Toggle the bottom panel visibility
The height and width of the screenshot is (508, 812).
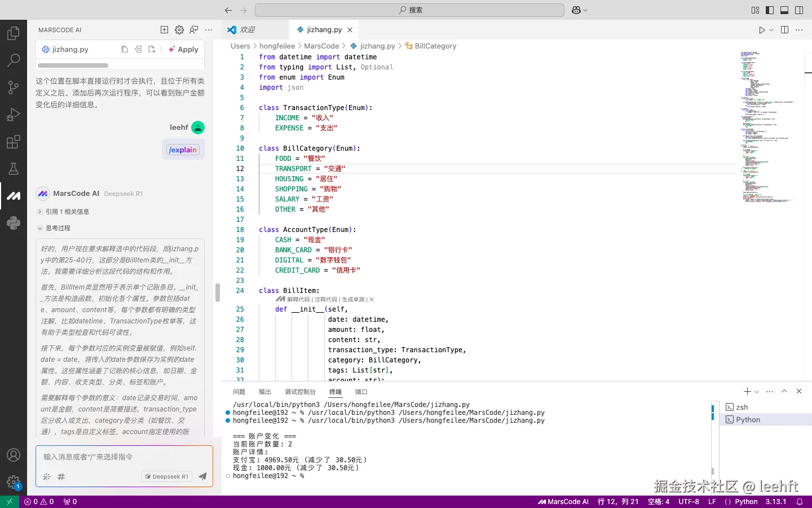pyautogui.click(x=784, y=10)
